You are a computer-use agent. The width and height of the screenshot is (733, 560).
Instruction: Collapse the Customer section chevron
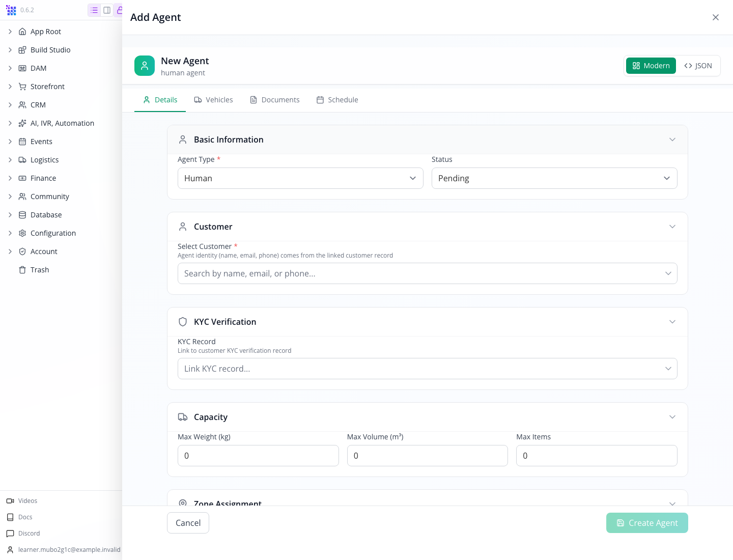(672, 227)
